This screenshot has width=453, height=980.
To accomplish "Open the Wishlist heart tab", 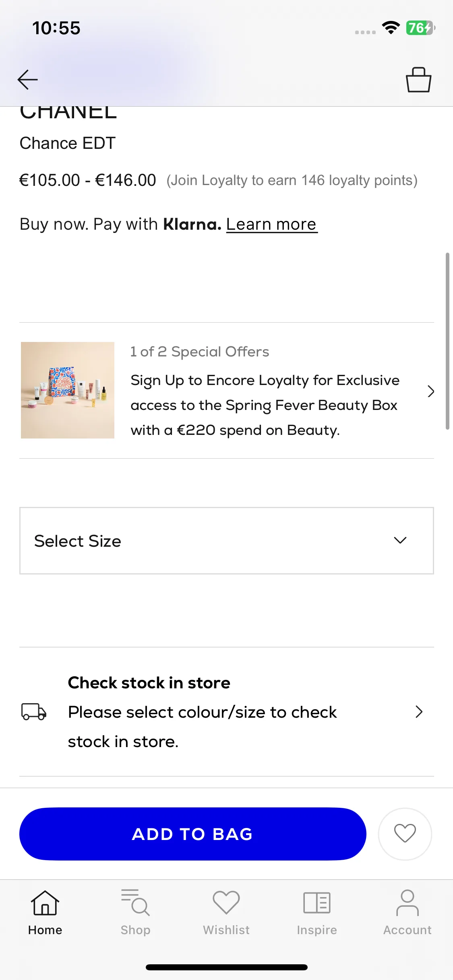I will pyautogui.click(x=226, y=912).
